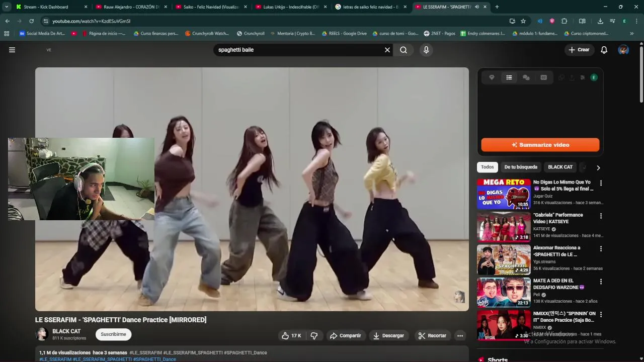
Task: Switch to the letras de saiko Google tab
Action: pos(371,7)
